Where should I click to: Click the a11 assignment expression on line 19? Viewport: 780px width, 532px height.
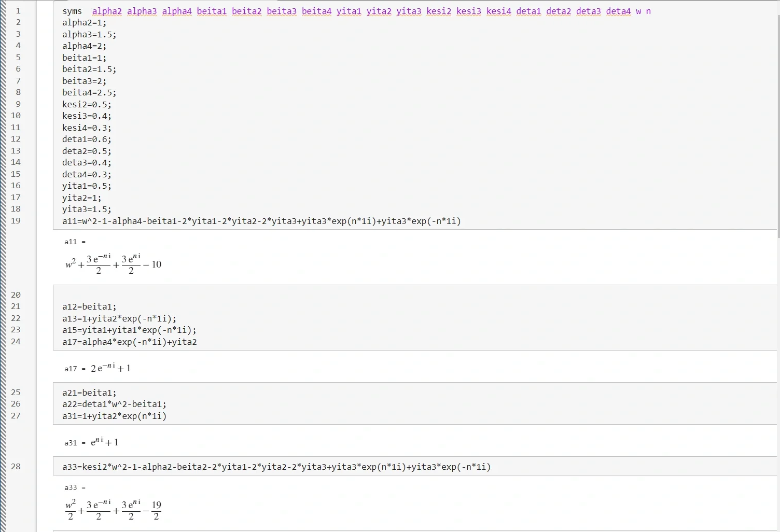pyautogui.click(x=261, y=221)
